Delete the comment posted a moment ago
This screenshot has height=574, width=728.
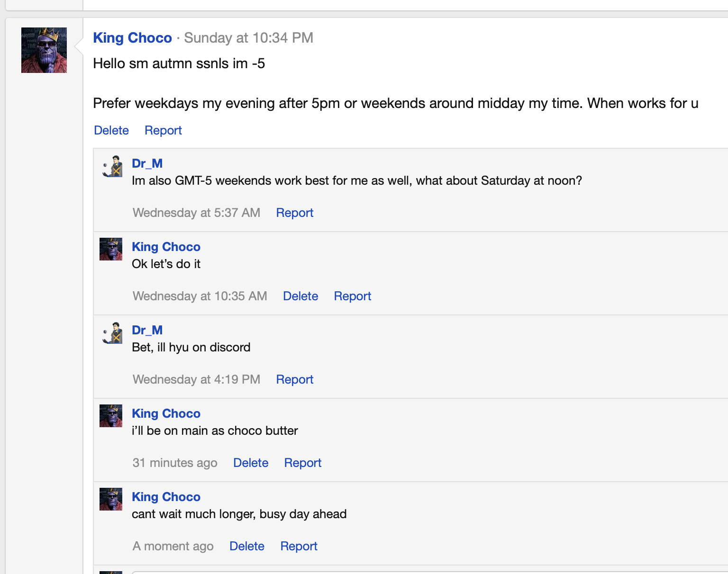click(247, 546)
